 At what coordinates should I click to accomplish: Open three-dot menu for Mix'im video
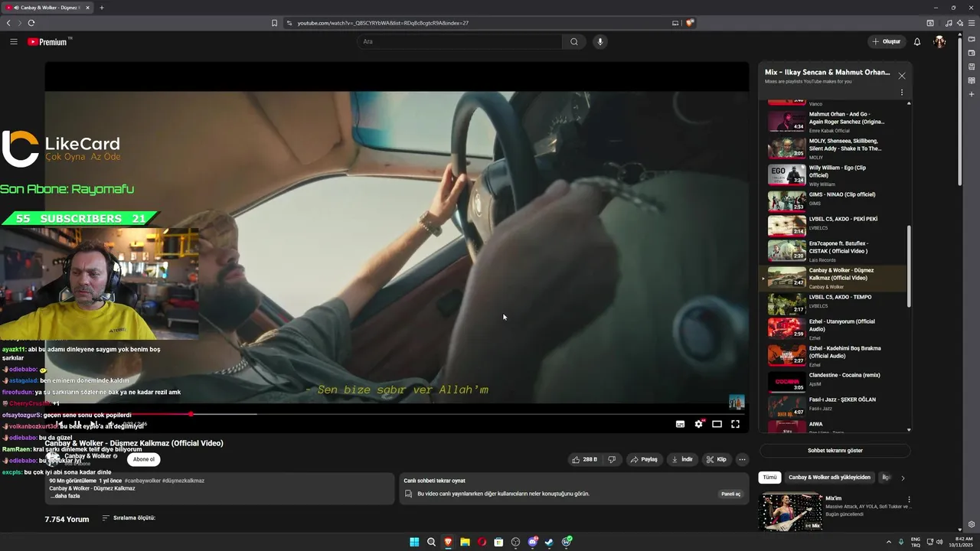tap(909, 499)
